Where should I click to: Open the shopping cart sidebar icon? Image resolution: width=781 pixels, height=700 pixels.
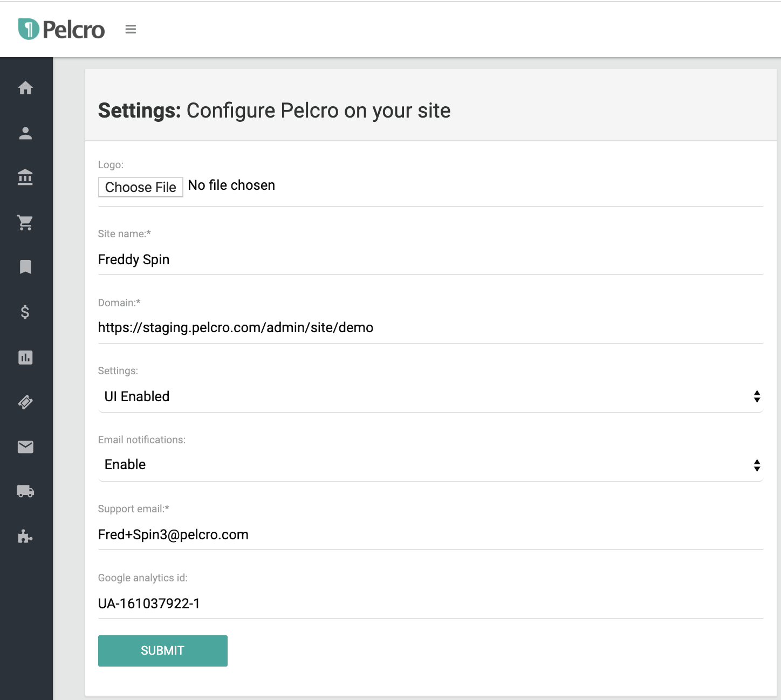25,222
